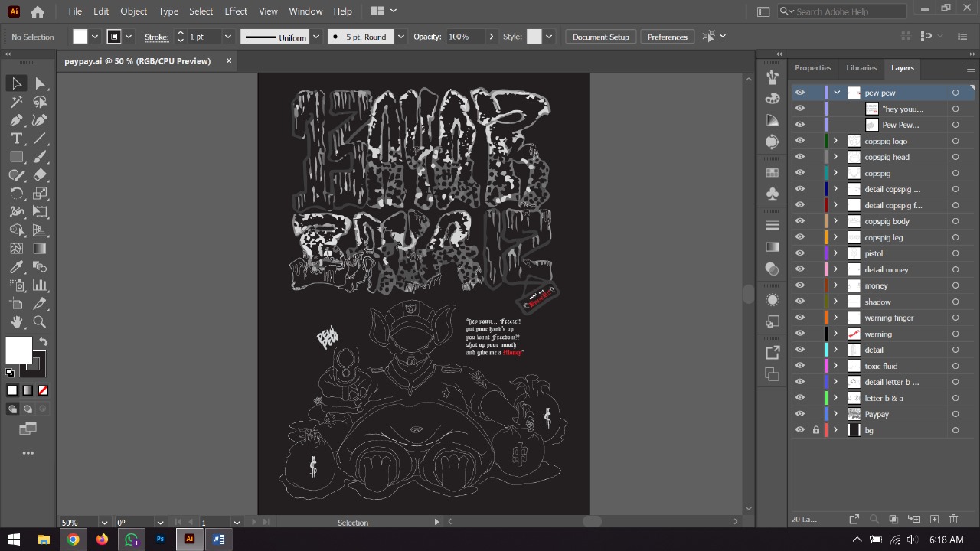
Task: Select the Magic Wand tool
Action: click(x=17, y=102)
